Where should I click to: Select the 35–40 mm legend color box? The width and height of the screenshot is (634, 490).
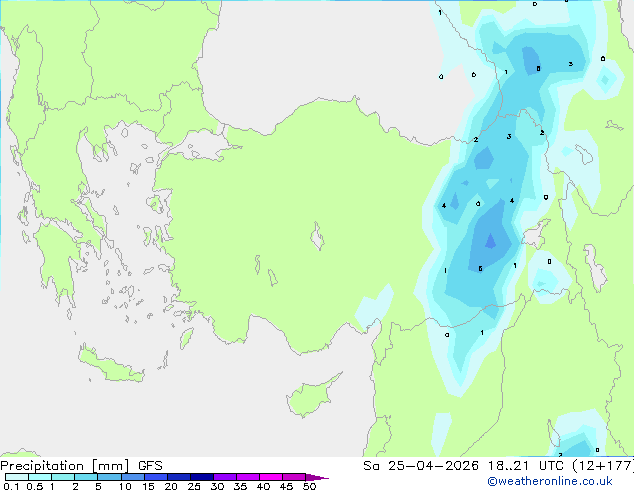tap(247, 477)
